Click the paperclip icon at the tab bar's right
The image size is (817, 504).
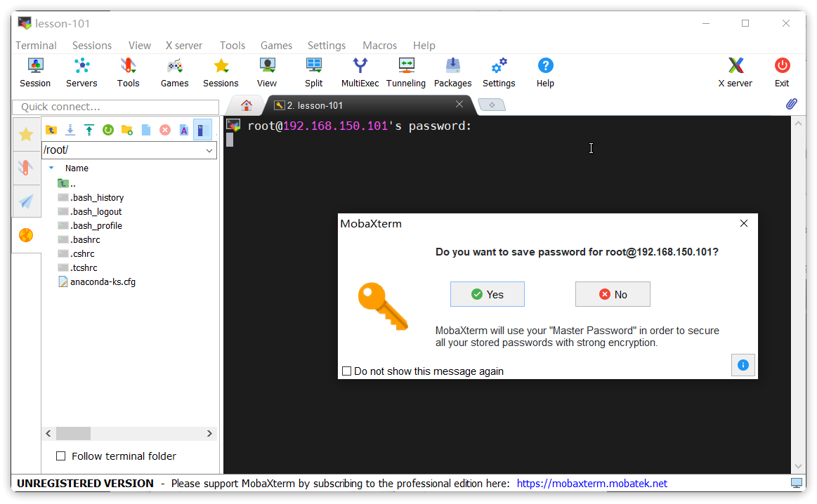point(791,104)
